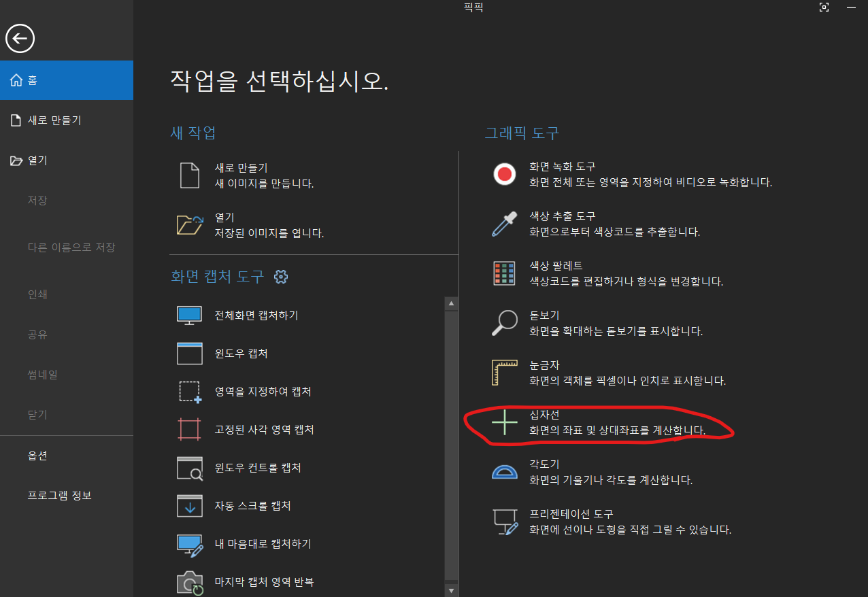Click the blue 각도기 protractor icon
The height and width of the screenshot is (597, 868).
(505, 472)
